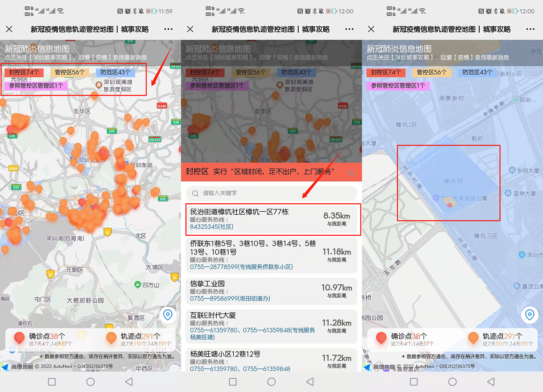Tap the 8.35km distance value

[x=337, y=216]
